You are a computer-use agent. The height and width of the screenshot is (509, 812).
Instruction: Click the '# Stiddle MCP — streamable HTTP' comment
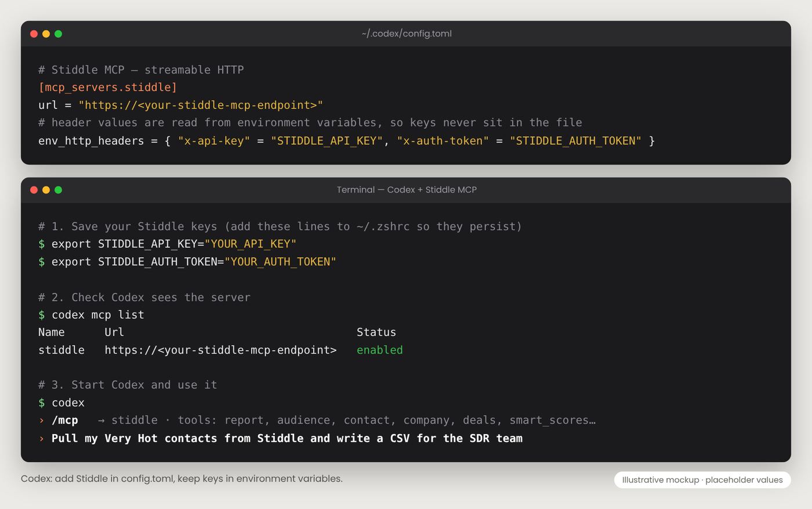pyautogui.click(x=141, y=70)
